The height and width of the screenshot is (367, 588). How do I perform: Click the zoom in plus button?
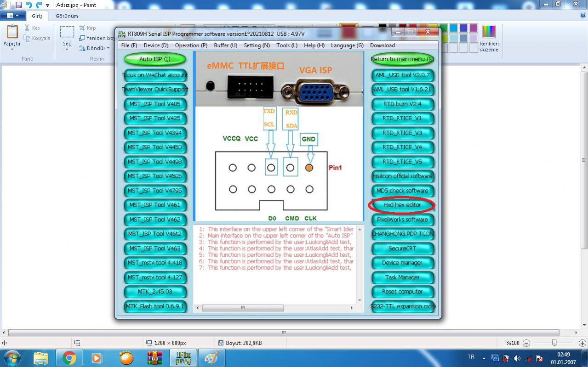pos(582,343)
